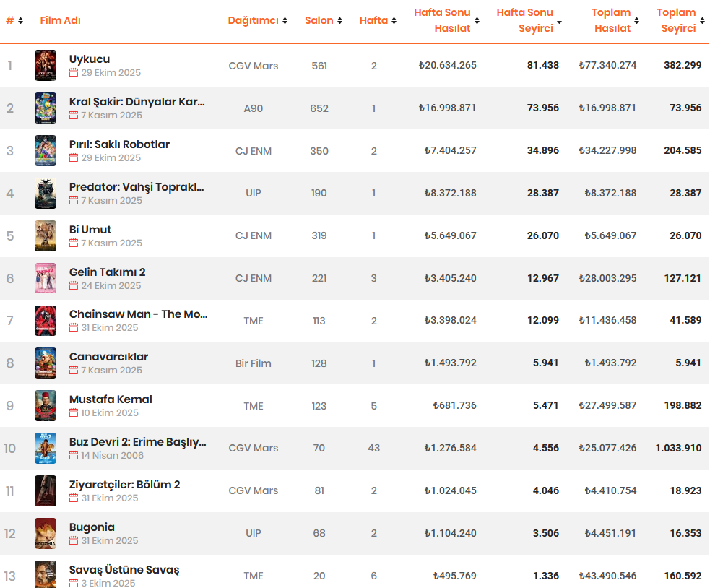Select the Gelin Takımı 2 poster
710x588 pixels.
click(45, 279)
